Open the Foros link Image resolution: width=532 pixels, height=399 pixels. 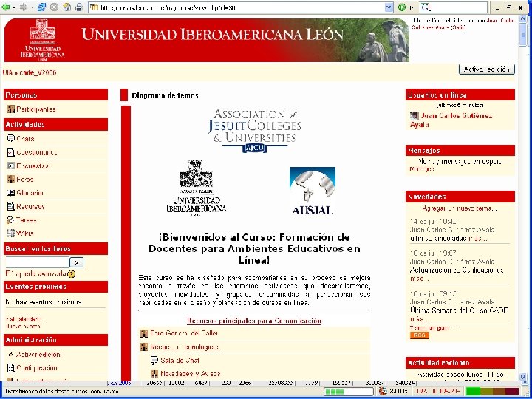click(x=25, y=179)
